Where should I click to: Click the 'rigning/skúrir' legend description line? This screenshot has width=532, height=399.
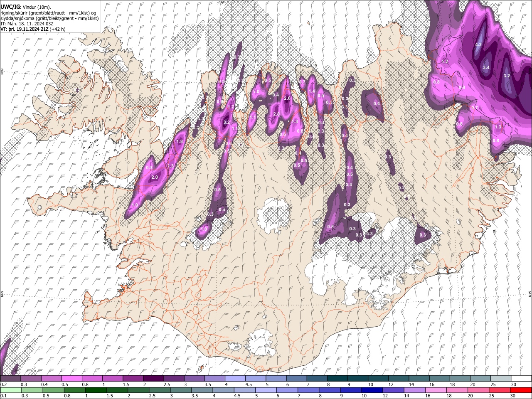click(48, 13)
